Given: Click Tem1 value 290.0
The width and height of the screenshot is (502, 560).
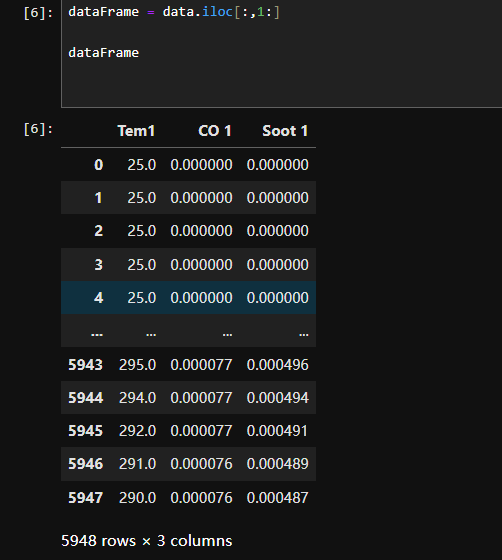Looking at the screenshot, I should tap(137, 498).
